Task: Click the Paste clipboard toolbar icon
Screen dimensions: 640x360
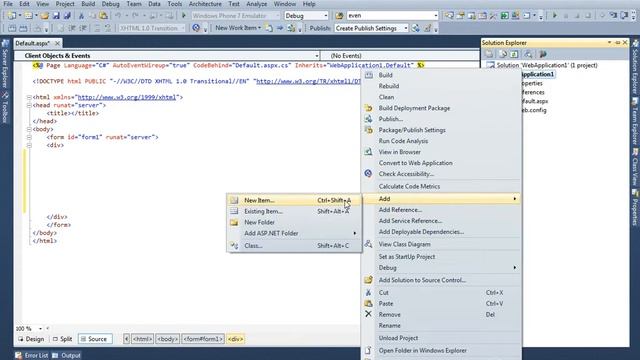Action: [104, 16]
